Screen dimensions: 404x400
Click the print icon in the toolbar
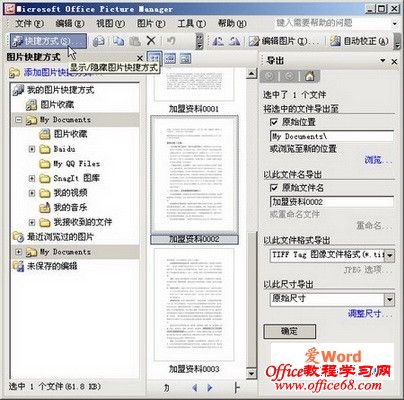98,41
